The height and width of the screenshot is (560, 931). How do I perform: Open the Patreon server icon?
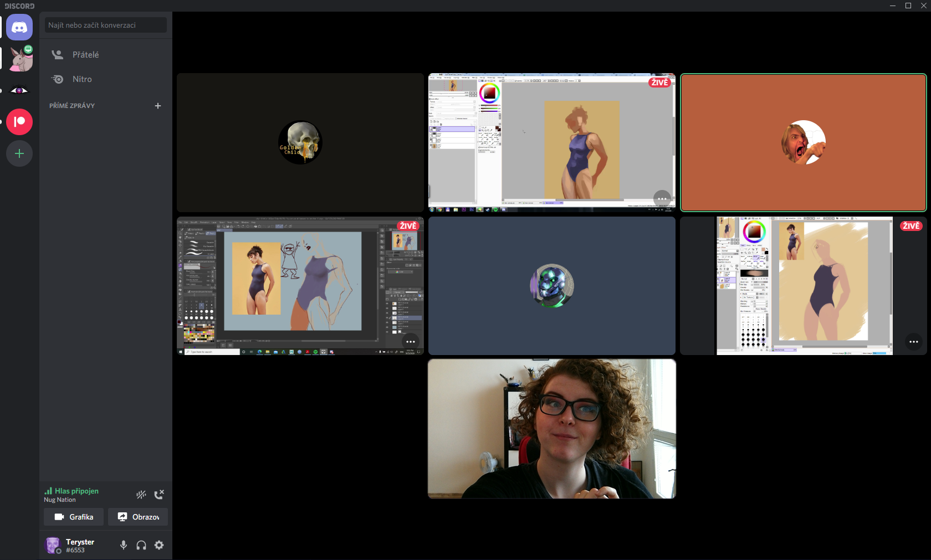click(x=19, y=122)
